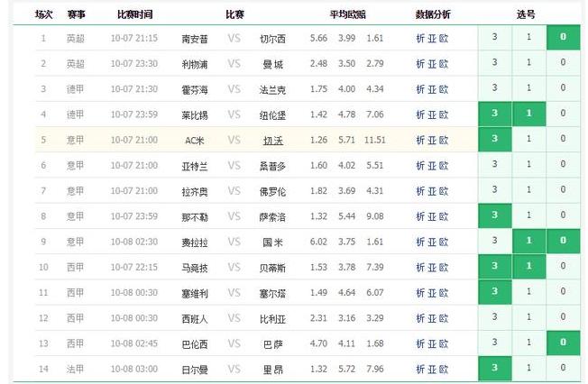The image size is (588, 384).
Task: Select pick 0 for 霍芬海 vs 法兰克
Action: (563, 88)
